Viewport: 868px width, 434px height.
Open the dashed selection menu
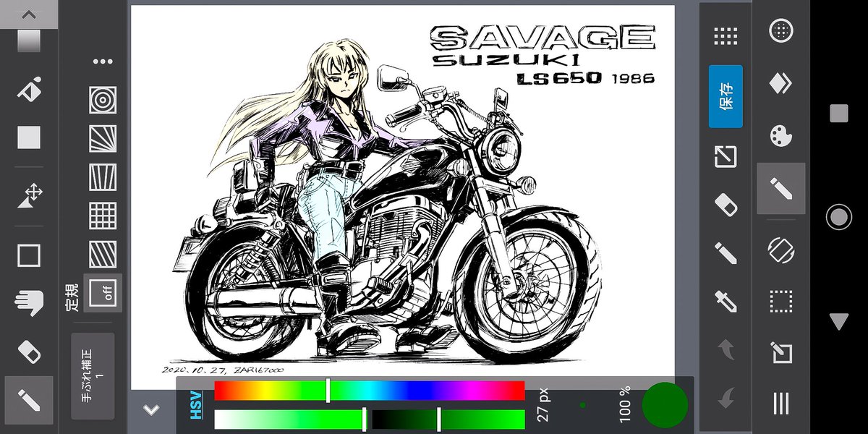[781, 301]
